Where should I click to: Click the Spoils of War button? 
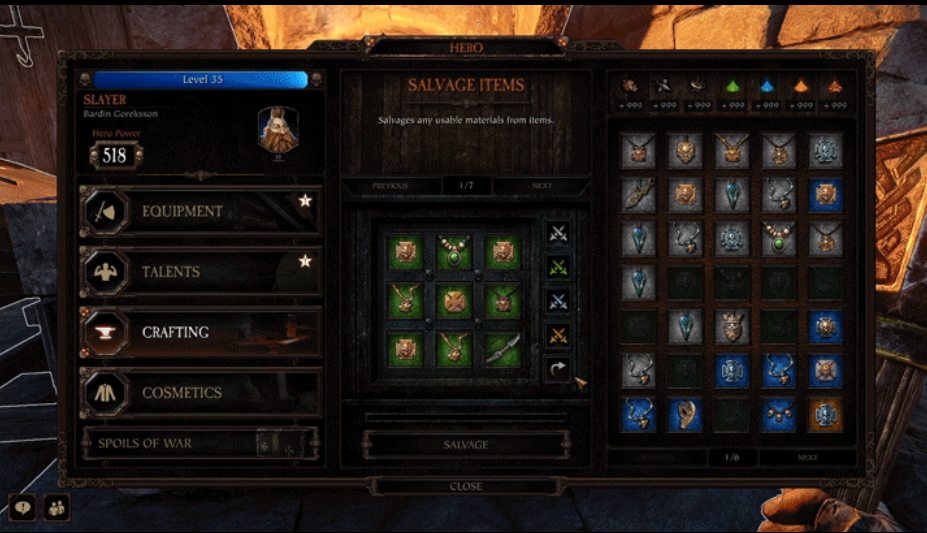click(x=200, y=443)
